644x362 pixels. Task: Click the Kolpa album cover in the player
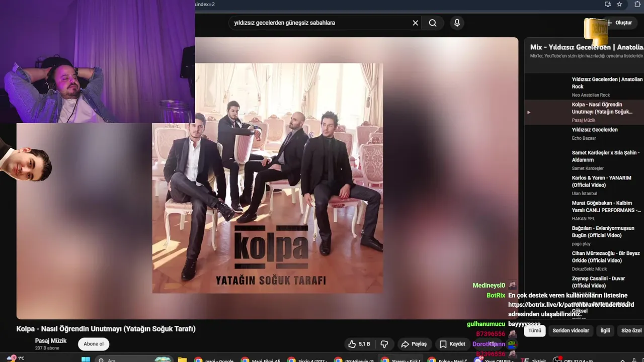tap(267, 178)
